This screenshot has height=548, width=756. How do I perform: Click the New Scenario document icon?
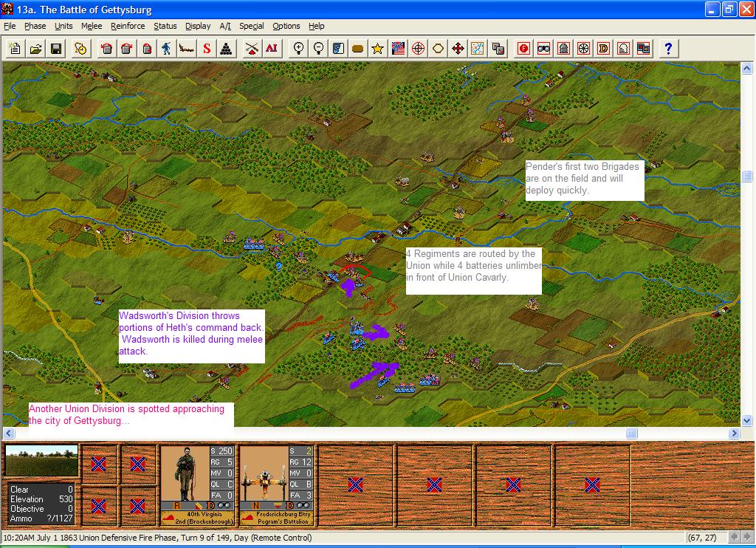[15, 48]
